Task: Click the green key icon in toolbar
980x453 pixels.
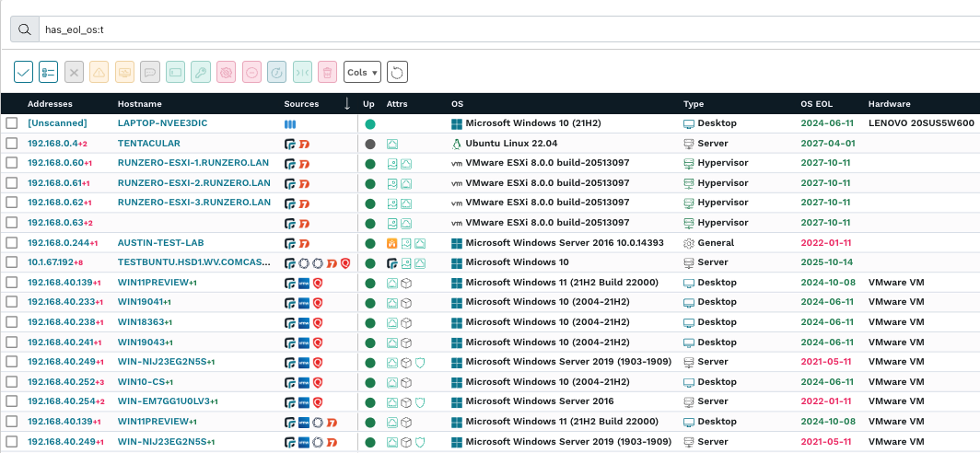Action: [201, 72]
